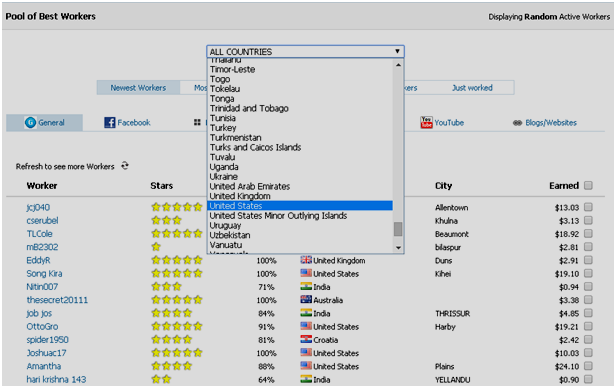Open worker profile job jos
This screenshot has height=388, width=616.
39,313
